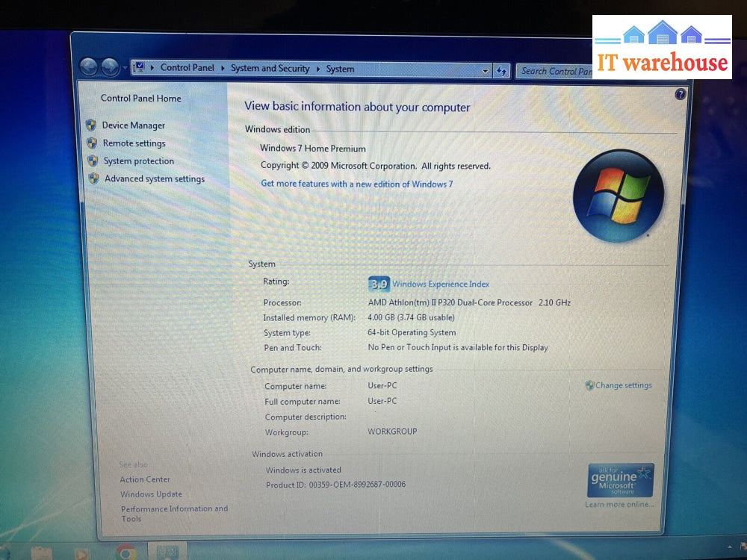Viewport: 747px width, 560px height.
Task: Expand breadcrumb arrow after Control Panel
Action: click(x=223, y=68)
